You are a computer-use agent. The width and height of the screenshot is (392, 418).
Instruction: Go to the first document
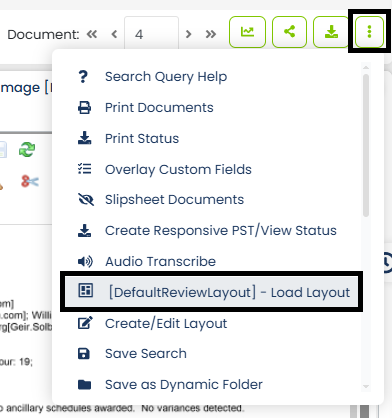(x=92, y=34)
